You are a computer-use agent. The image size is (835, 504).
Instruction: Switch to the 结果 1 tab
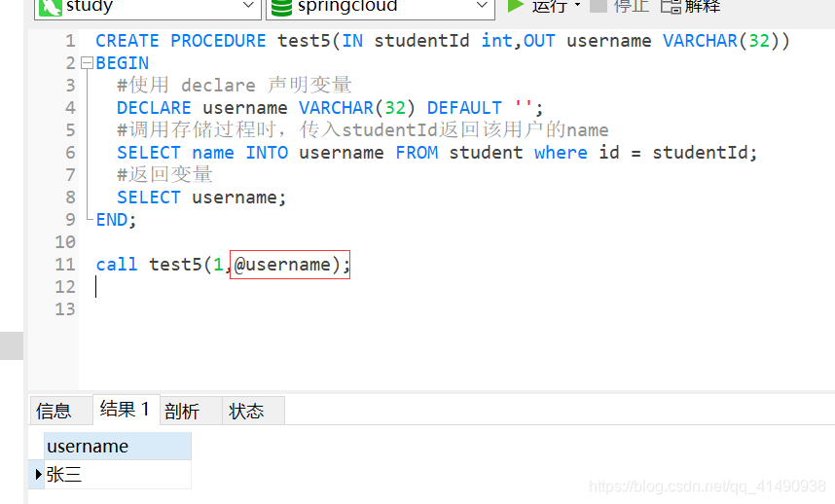pyautogui.click(x=127, y=410)
